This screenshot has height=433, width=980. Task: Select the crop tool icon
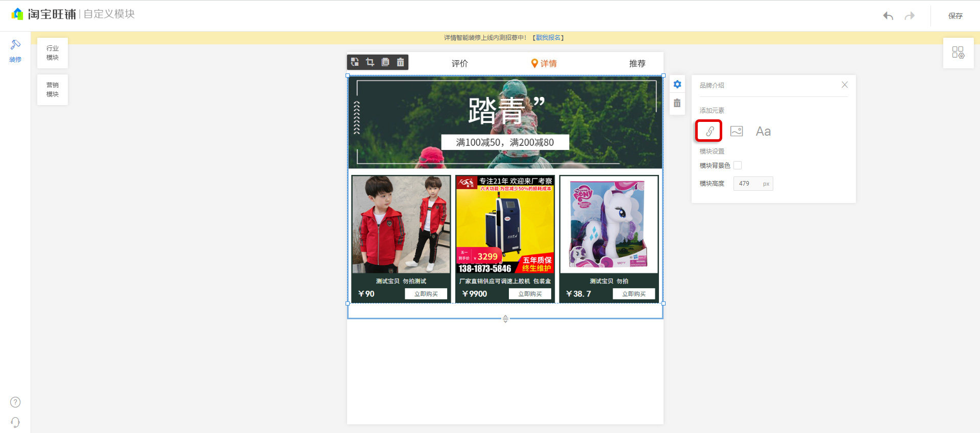point(370,62)
